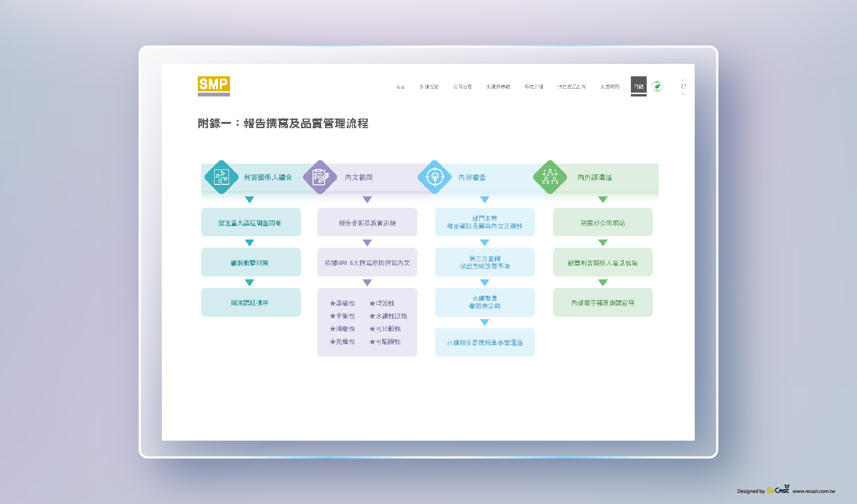Click the 內部電子報及會議宣導 box
This screenshot has width=857, height=504.
point(603,302)
